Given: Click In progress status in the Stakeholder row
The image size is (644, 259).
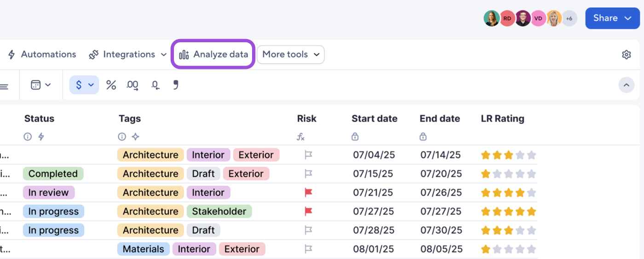Looking at the screenshot, I should (53, 211).
